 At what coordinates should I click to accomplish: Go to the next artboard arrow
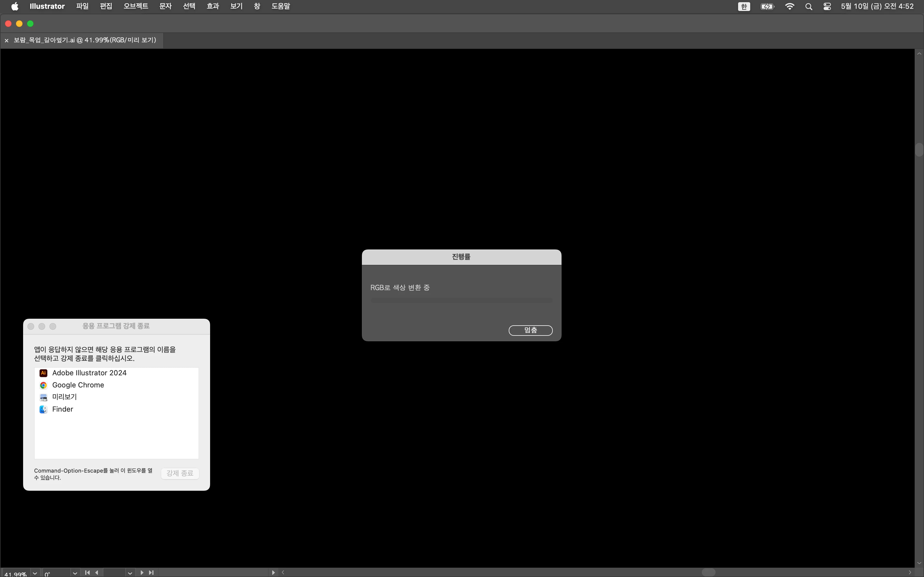[142, 572]
